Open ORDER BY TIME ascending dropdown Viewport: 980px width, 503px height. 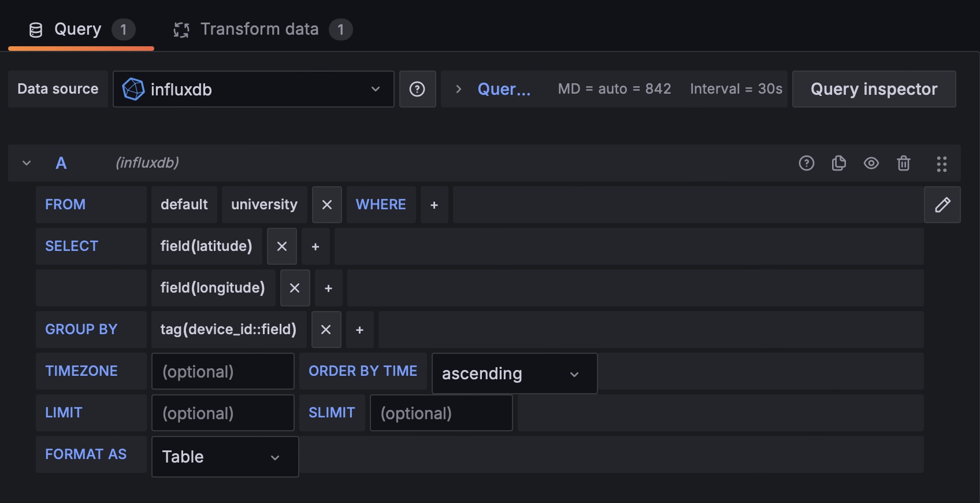514,373
